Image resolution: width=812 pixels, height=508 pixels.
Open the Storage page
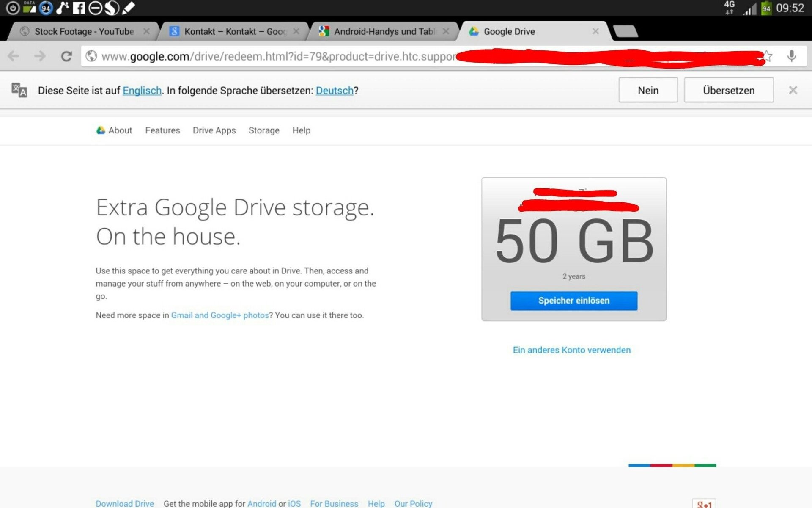[x=264, y=130]
